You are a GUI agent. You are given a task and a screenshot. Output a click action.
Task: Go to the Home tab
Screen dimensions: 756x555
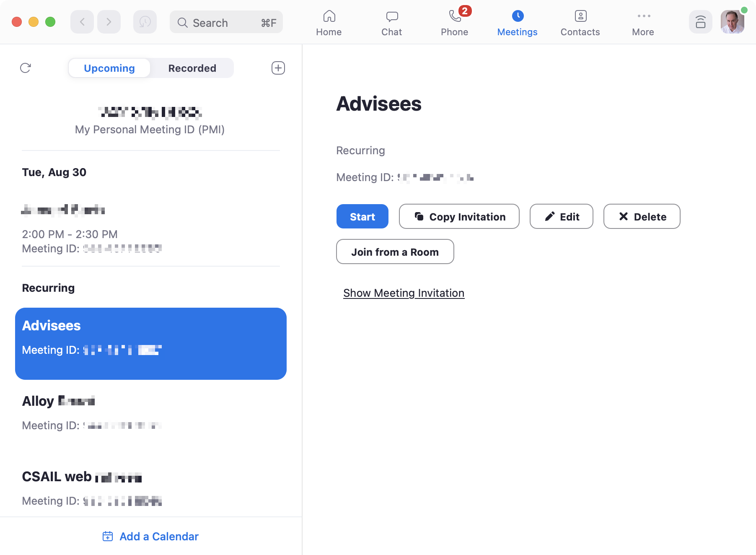click(x=329, y=23)
